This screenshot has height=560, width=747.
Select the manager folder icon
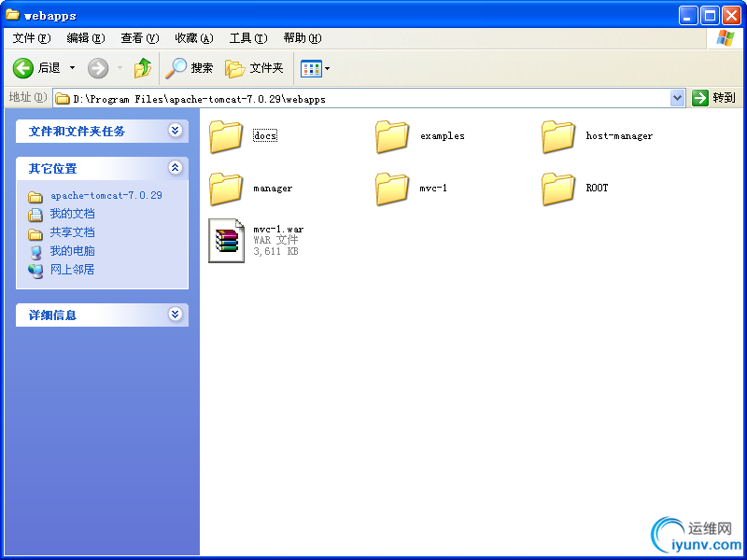click(x=226, y=189)
